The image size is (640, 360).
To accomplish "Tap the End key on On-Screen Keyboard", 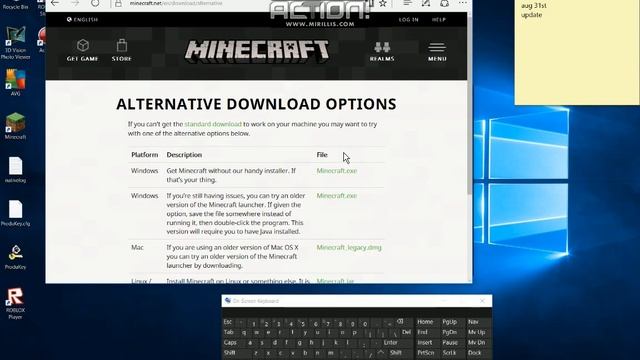I will pos(422,332).
